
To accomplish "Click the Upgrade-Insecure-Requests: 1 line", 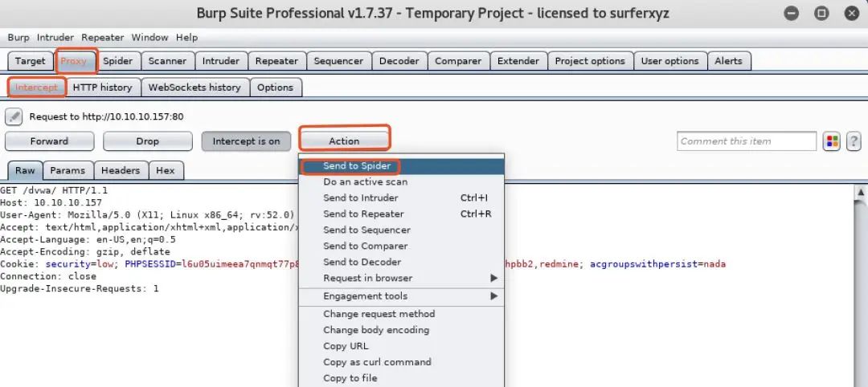I will pyautogui.click(x=79, y=288).
